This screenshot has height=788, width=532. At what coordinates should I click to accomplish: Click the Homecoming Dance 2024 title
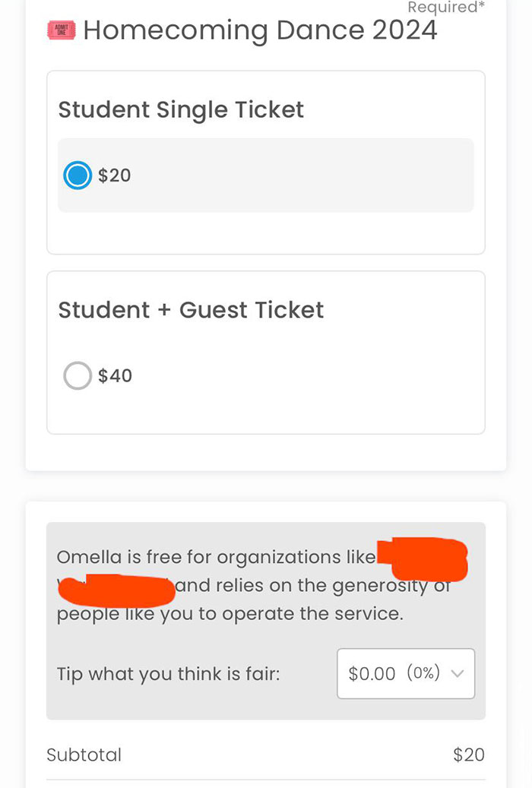(x=261, y=30)
